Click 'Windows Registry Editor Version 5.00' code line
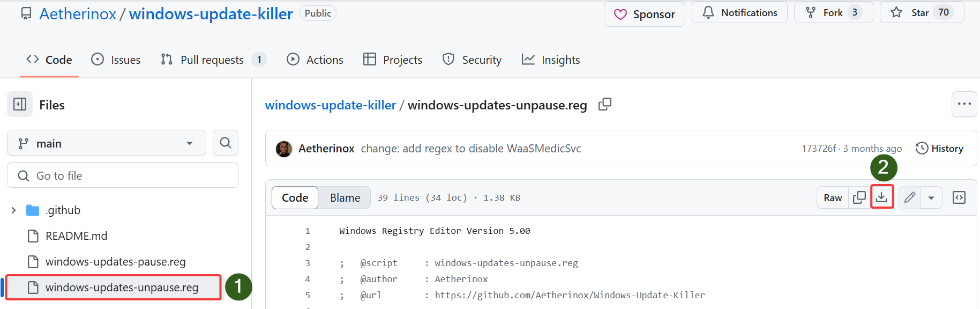This screenshot has height=309, width=980. coord(435,231)
